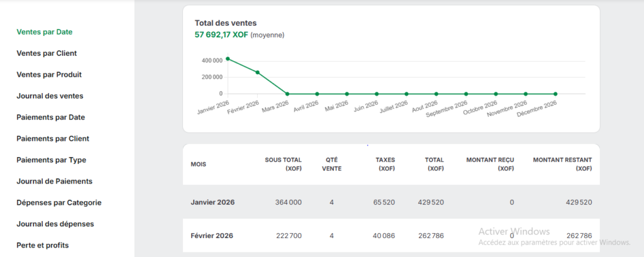This screenshot has width=644, height=257.
Task: Open Paiements par Type report
Action: [x=51, y=160]
